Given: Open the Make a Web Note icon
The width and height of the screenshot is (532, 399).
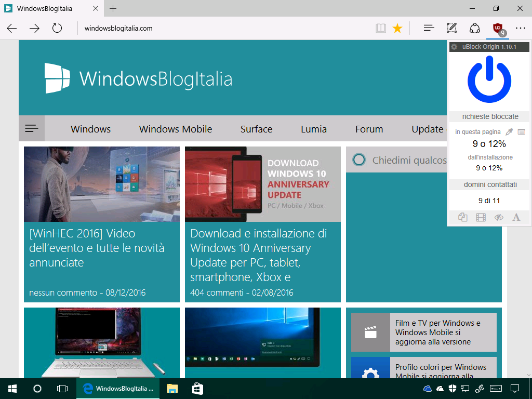Looking at the screenshot, I should (x=451, y=28).
